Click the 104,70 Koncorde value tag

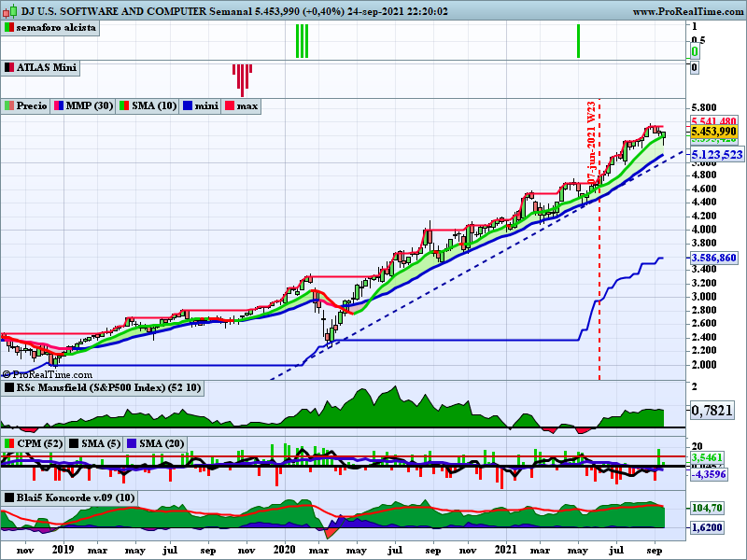click(707, 508)
